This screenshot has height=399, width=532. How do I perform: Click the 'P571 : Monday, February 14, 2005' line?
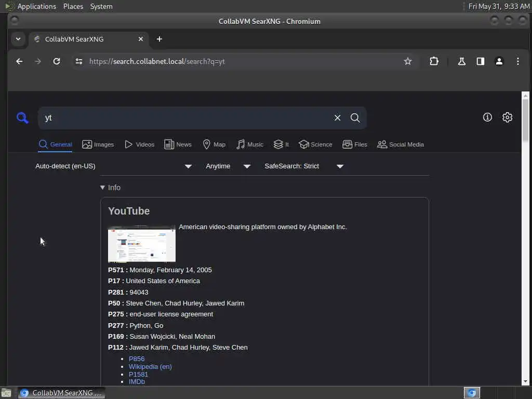coord(160,270)
